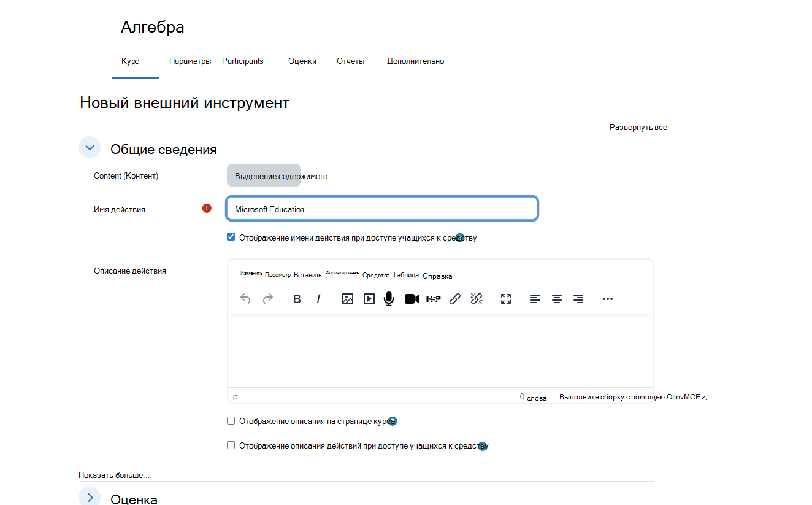The image size is (812, 505).
Task: Expand the Оценка section
Action: tap(90, 497)
